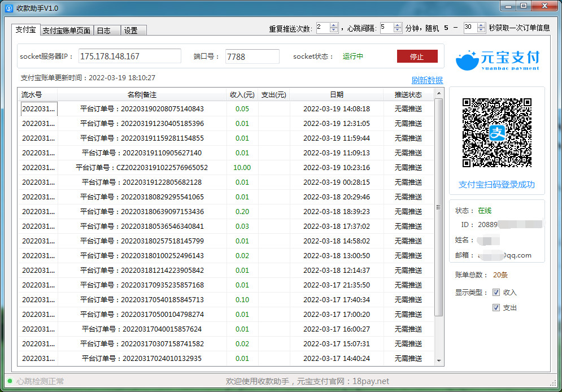Click the app icon in title bar

8,8
